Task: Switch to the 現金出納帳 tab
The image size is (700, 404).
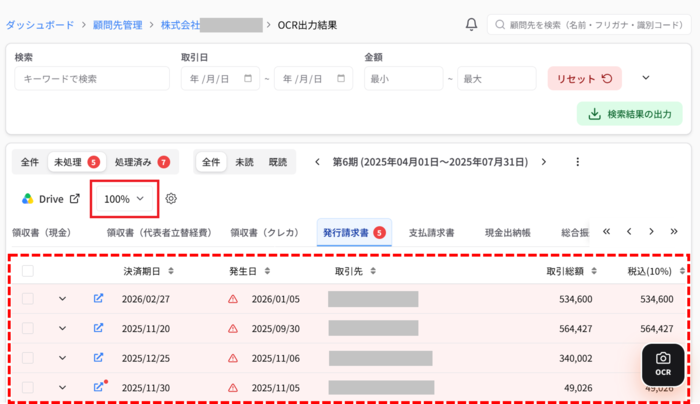Action: (x=508, y=233)
